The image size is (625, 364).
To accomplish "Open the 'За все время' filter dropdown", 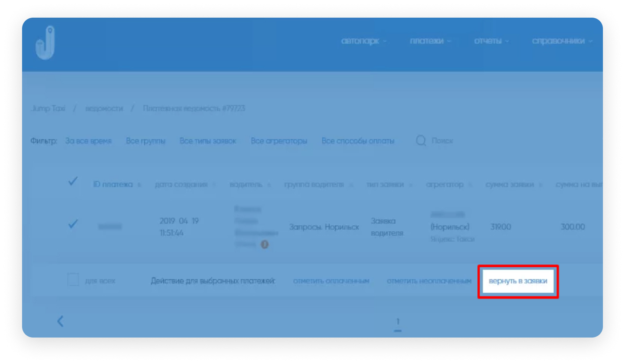I will coord(88,141).
